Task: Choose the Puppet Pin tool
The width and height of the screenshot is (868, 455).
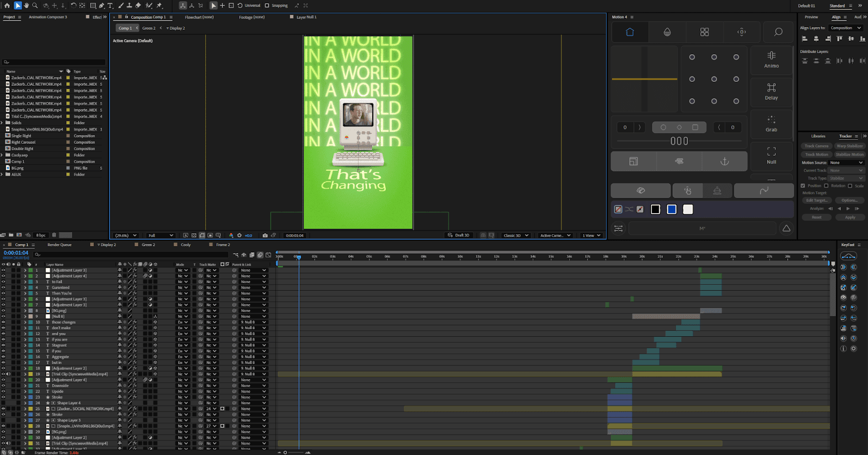Action: (159, 5)
